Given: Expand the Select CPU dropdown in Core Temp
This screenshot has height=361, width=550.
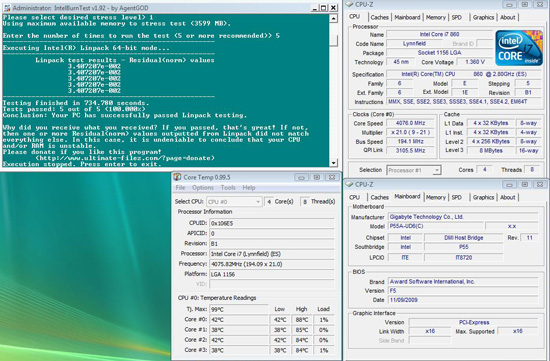Looking at the screenshot, I should tap(234, 202).
